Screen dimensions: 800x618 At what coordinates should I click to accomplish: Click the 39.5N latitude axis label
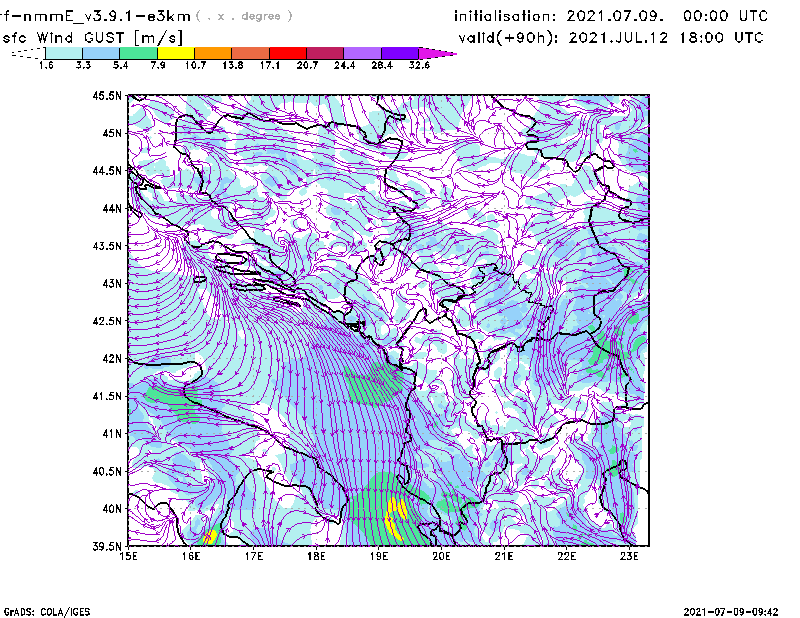pyautogui.click(x=107, y=546)
